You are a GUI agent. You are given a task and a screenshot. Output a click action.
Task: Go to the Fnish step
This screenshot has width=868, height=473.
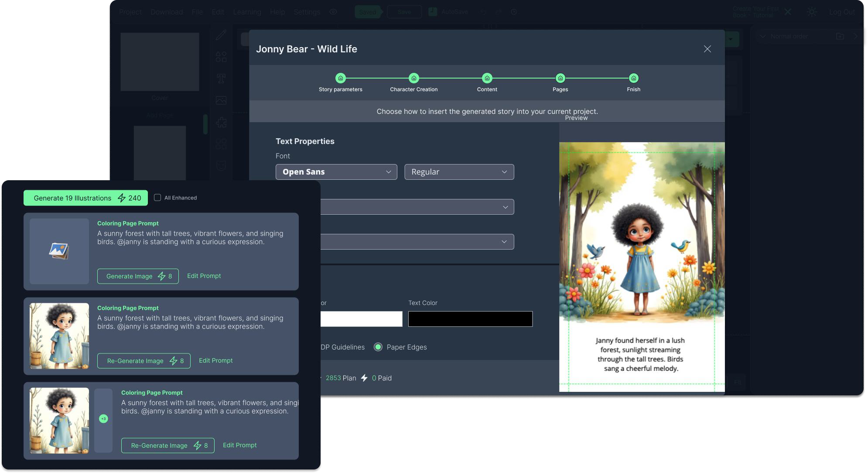click(633, 78)
